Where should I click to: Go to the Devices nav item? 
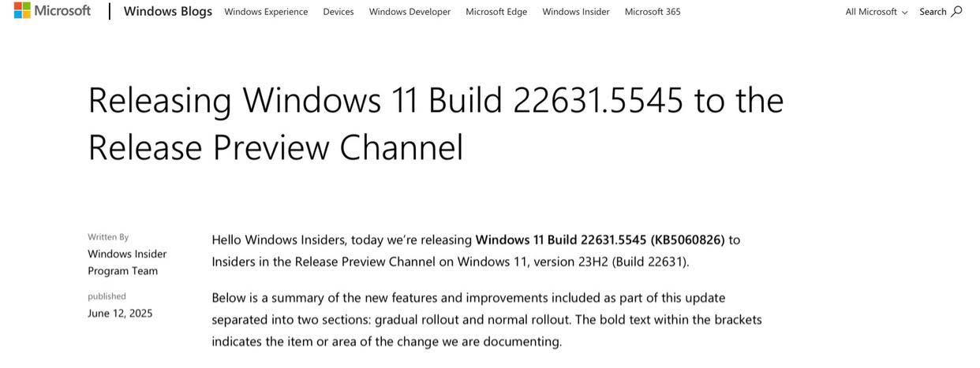coord(339,12)
